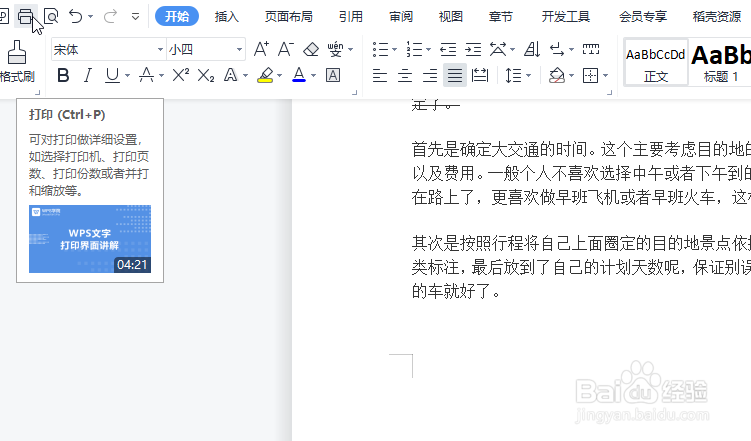Expand font color dropdown arrow
751x441 pixels.
(x=313, y=75)
